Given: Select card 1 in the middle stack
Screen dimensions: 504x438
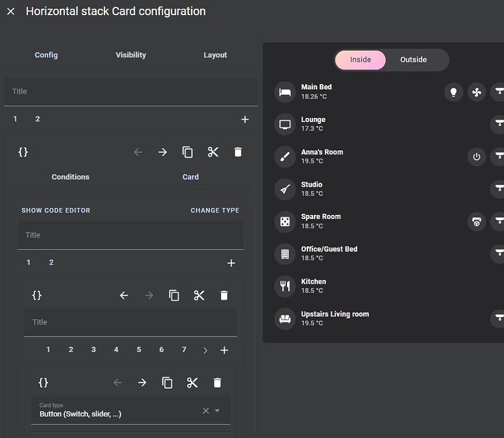Looking at the screenshot, I should pyautogui.click(x=29, y=263).
